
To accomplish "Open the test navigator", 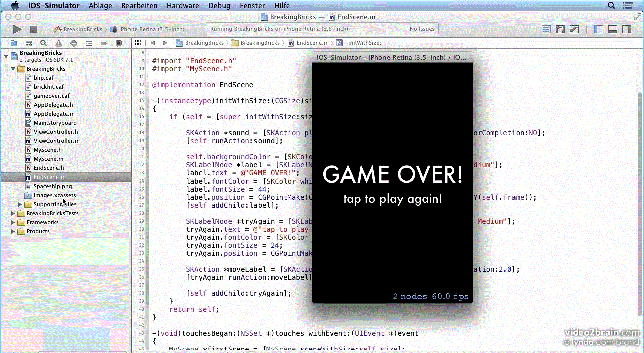I will 74,43.
